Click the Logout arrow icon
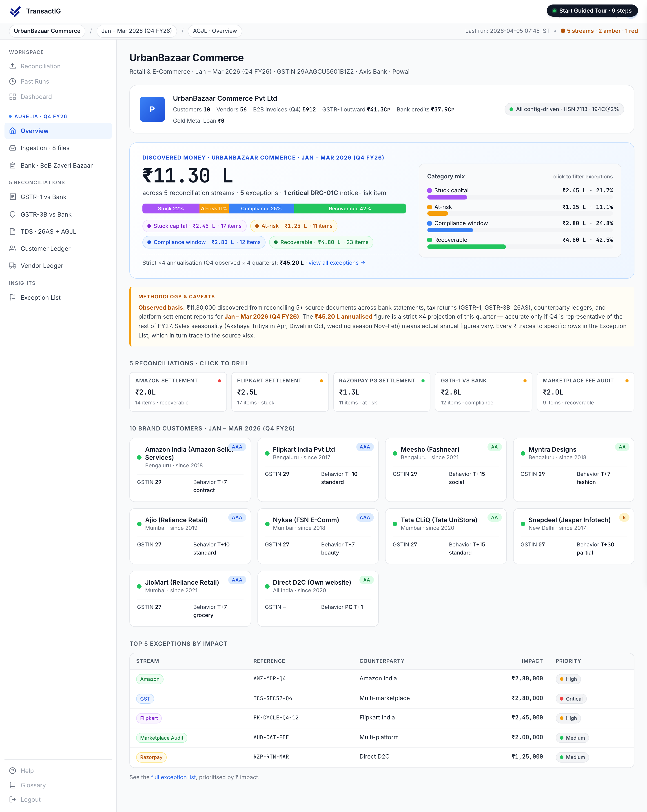Image resolution: width=647 pixels, height=812 pixels. [13, 800]
